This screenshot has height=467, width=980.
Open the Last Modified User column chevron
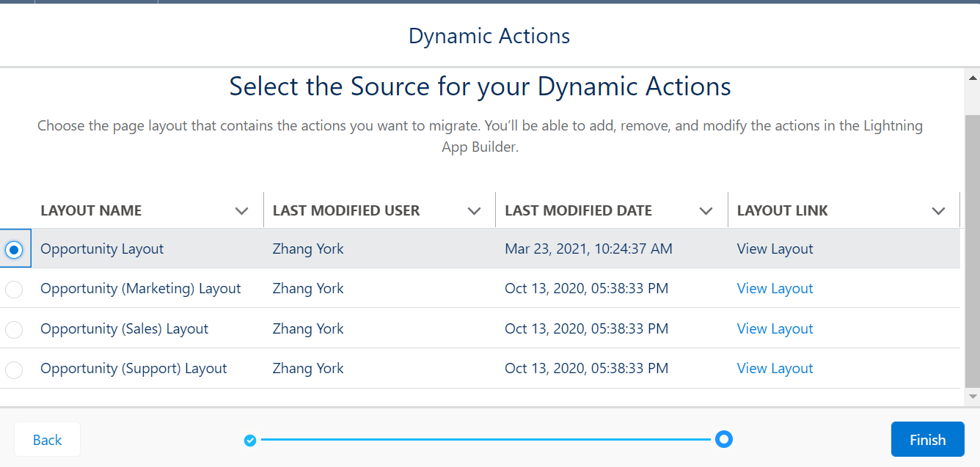pos(474,211)
